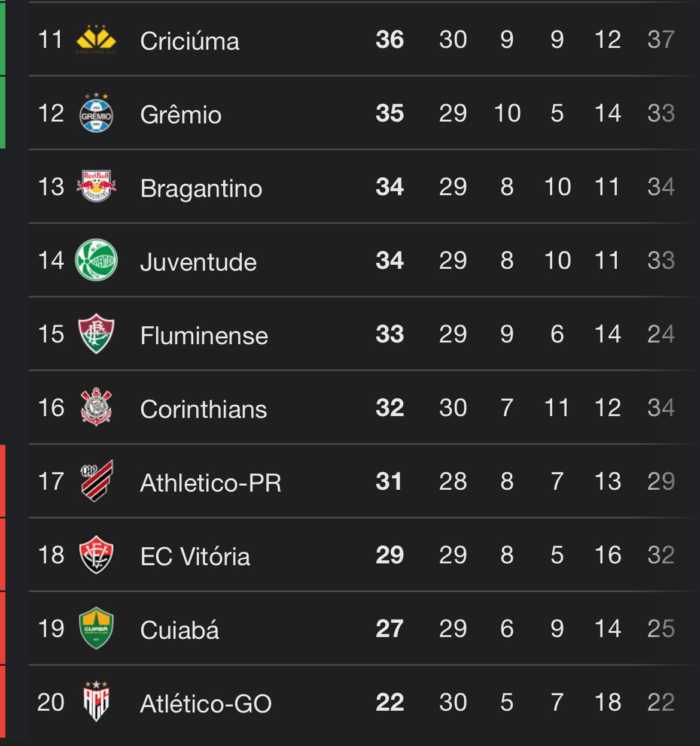This screenshot has width=700, height=746.
Task: Tap the EC Vitória crest
Action: (x=96, y=555)
